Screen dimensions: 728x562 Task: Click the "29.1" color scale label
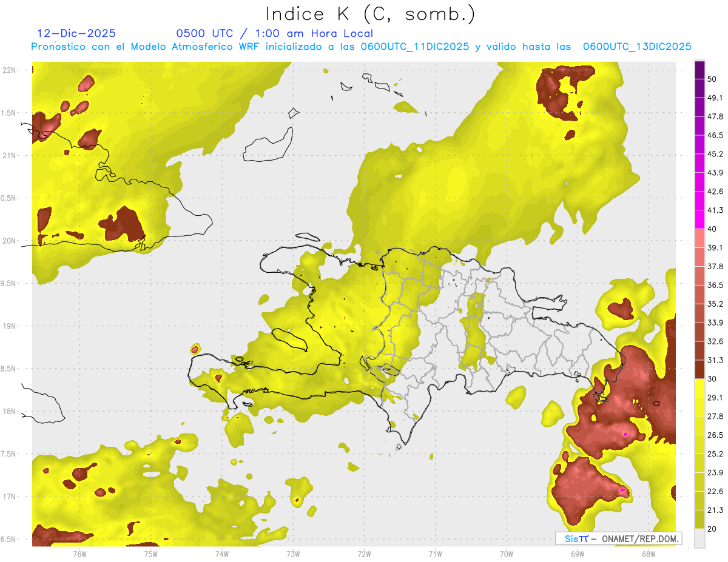point(715,397)
